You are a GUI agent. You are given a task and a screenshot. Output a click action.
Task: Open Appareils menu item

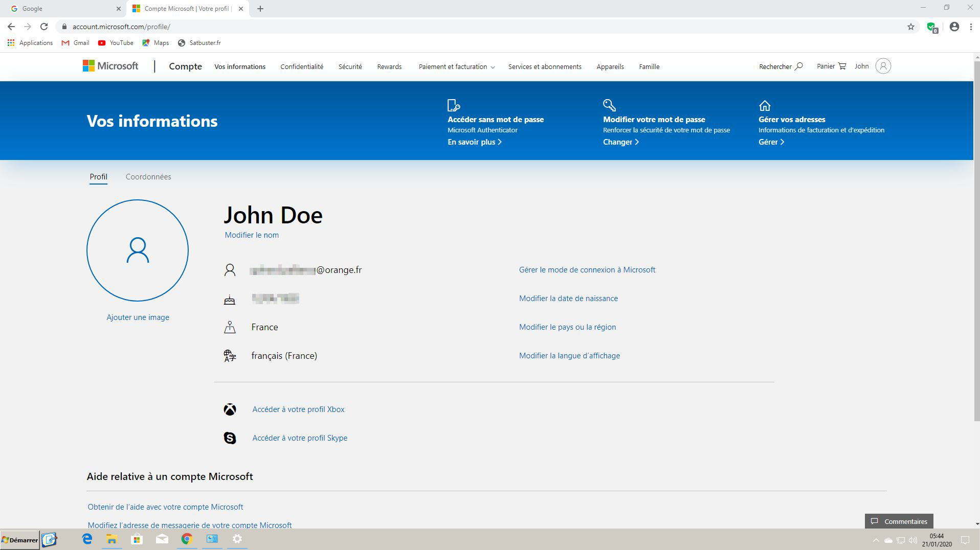coord(610,66)
